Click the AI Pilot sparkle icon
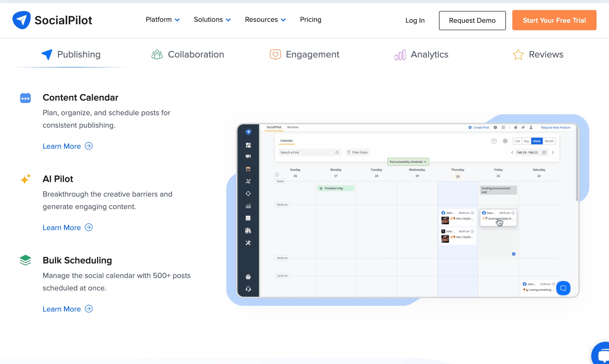Viewport: 609px width, 364px height. click(x=25, y=179)
